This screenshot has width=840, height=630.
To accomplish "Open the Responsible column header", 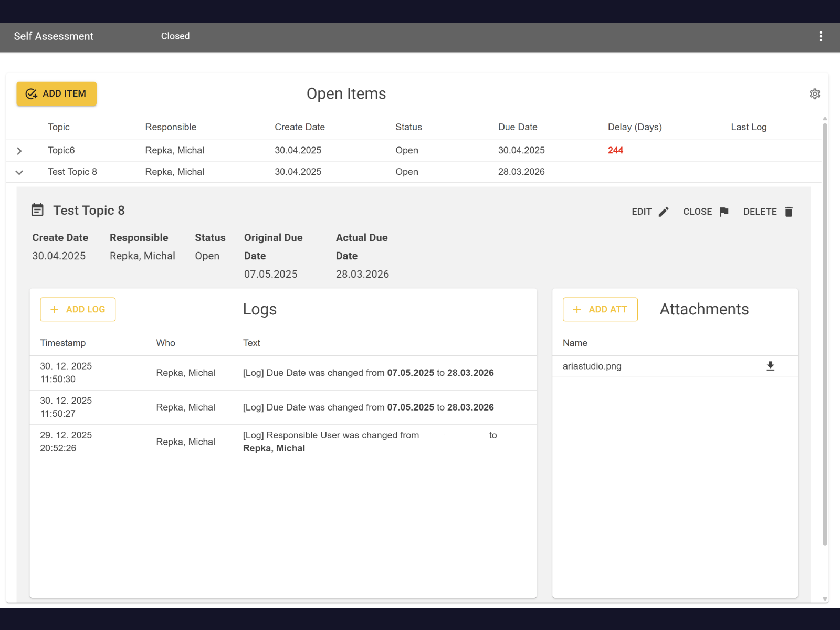I will tap(171, 127).
